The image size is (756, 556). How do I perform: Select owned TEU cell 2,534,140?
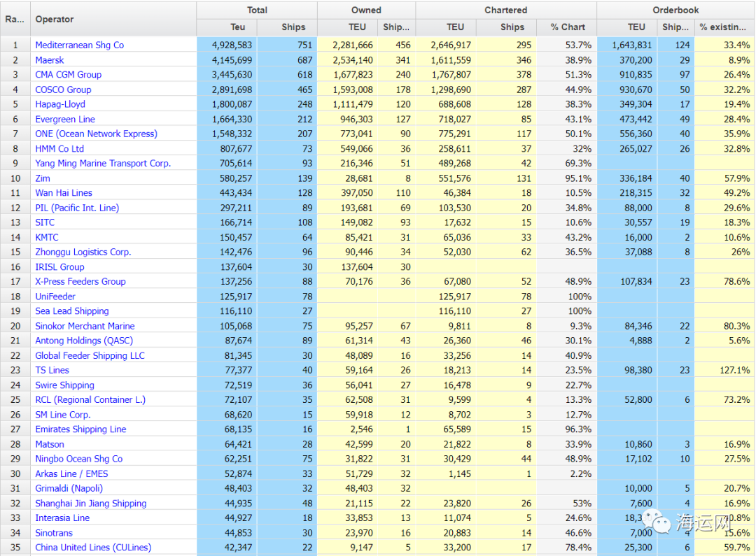tap(347, 60)
